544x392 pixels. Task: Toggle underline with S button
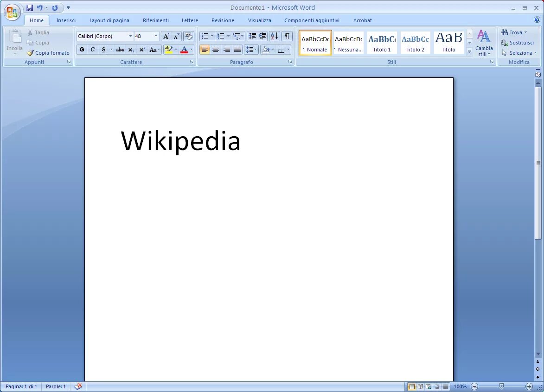click(103, 50)
